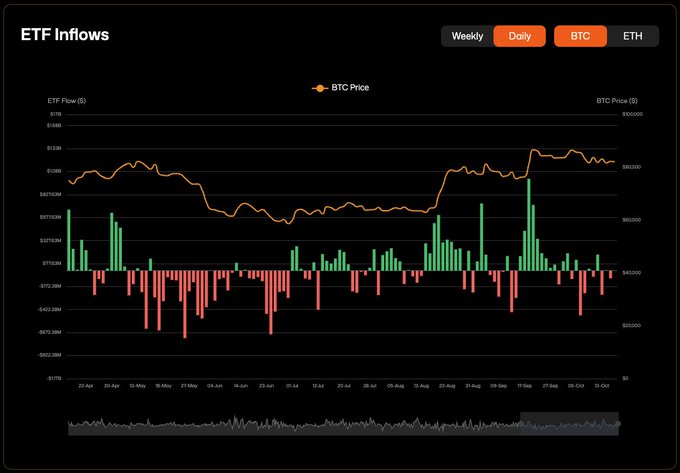The height and width of the screenshot is (473, 680).
Task: Click the $60,000 price axis label
Action: pos(631,220)
